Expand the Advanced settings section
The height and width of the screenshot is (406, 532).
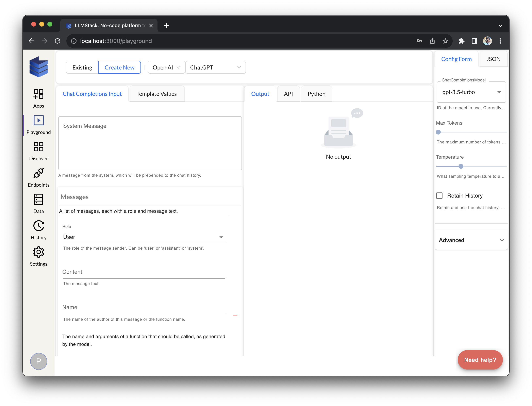coord(471,240)
